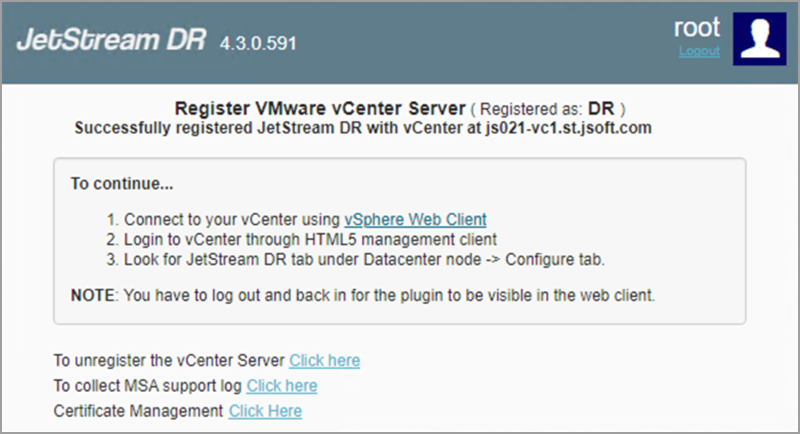Screen dimensions: 800x434
Task: Click the 'To unregister the vCenter Server' label
Action: pyautogui.click(x=169, y=360)
